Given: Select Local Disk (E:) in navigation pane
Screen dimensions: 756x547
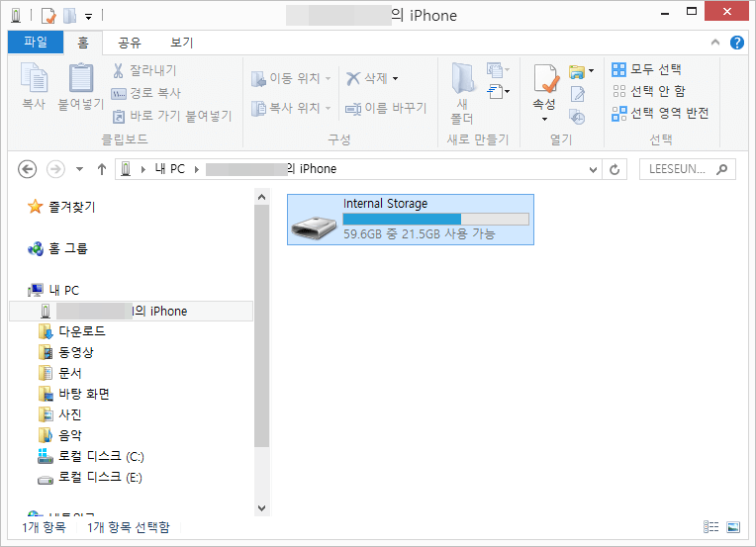Looking at the screenshot, I should click(90, 477).
